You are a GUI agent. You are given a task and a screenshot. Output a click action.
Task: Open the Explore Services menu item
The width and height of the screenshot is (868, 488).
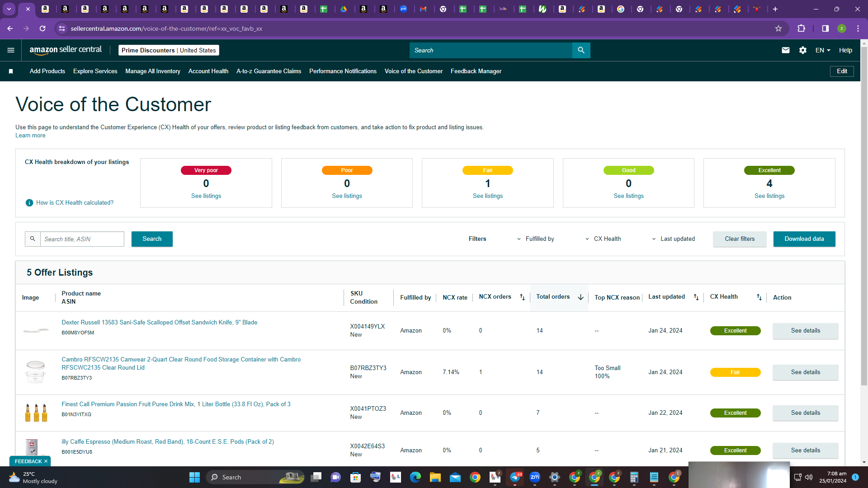click(x=95, y=71)
